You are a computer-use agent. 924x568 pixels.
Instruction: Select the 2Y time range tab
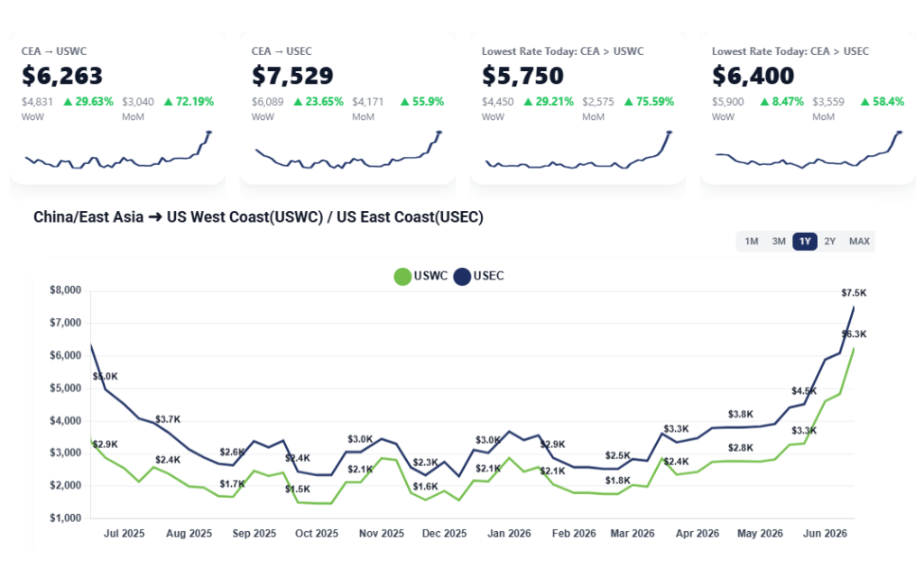point(830,242)
